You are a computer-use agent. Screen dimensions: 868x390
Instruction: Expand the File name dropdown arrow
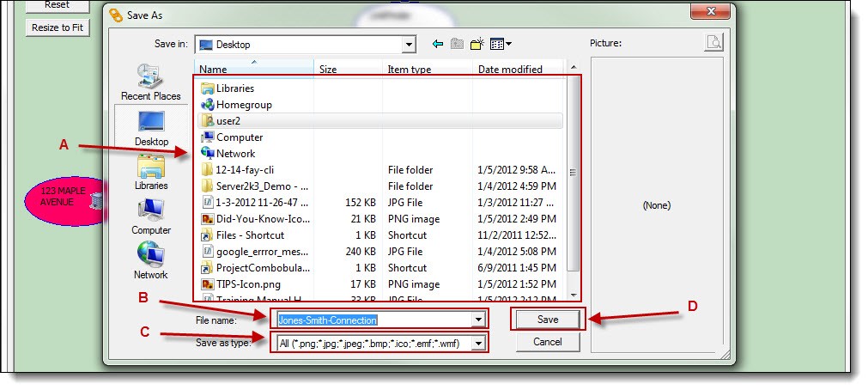coord(478,320)
